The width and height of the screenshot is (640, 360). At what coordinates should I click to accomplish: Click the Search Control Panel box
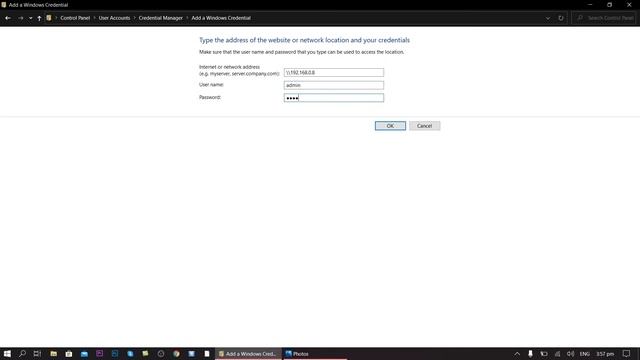pos(604,18)
